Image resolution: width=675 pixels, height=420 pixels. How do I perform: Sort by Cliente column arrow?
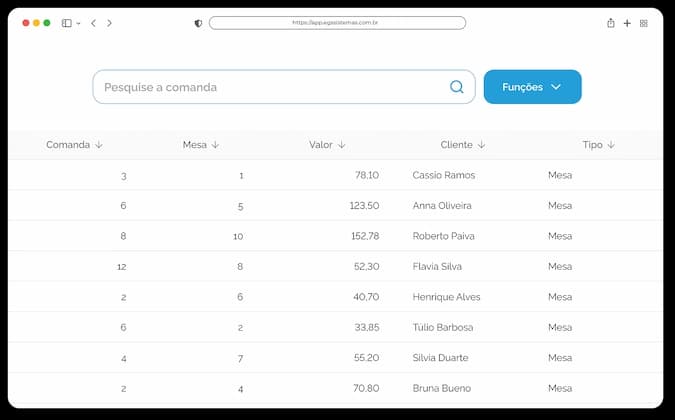point(481,145)
